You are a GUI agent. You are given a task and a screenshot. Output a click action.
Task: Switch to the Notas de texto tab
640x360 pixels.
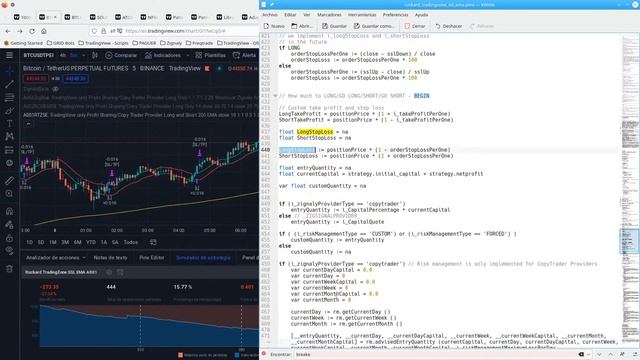(110, 258)
